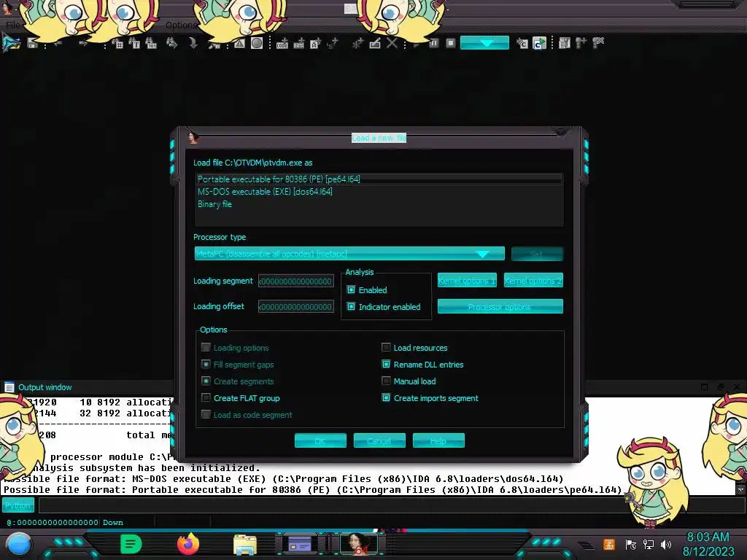Click the pencil edit toolbar icon
Viewport: 747px width, 560px height.
coord(375,43)
